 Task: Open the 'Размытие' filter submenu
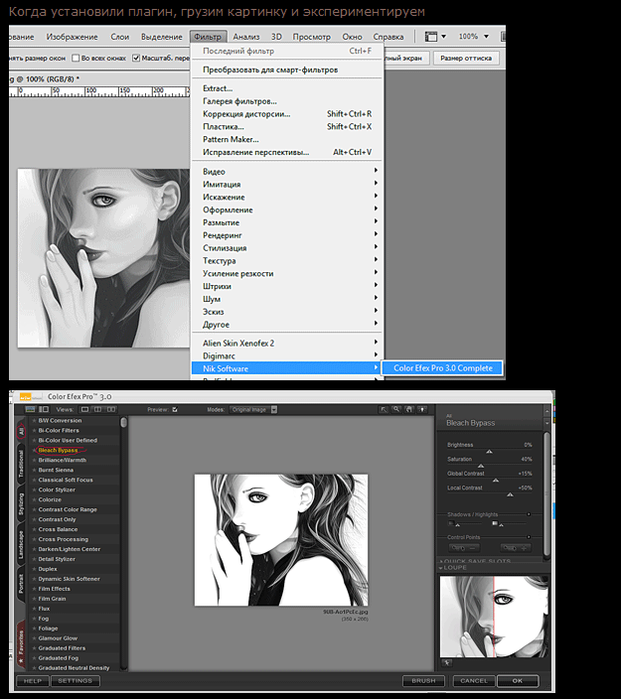click(x=286, y=222)
